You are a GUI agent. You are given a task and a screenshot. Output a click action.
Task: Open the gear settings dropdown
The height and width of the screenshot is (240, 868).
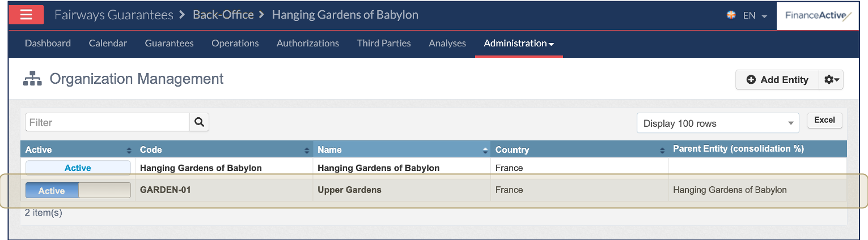point(832,80)
